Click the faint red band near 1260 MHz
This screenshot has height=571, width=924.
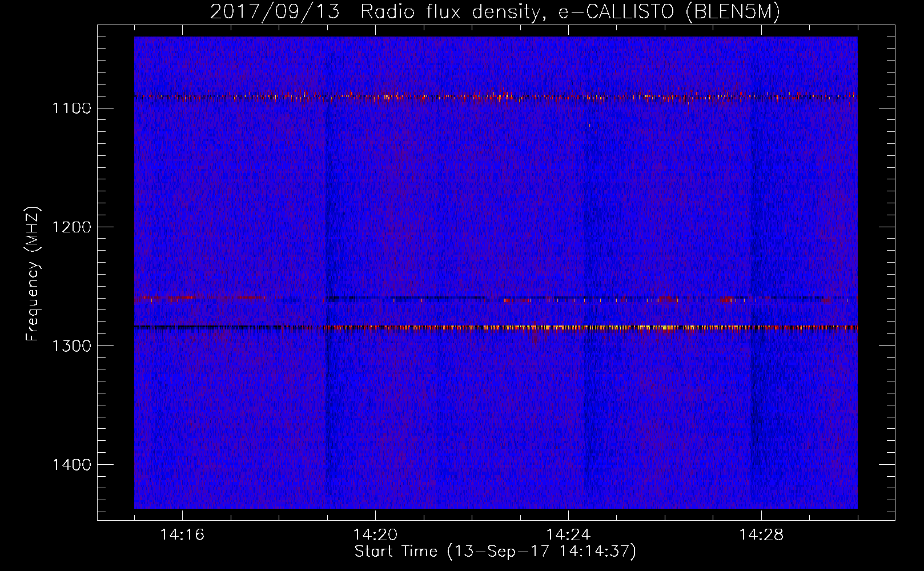click(496, 299)
